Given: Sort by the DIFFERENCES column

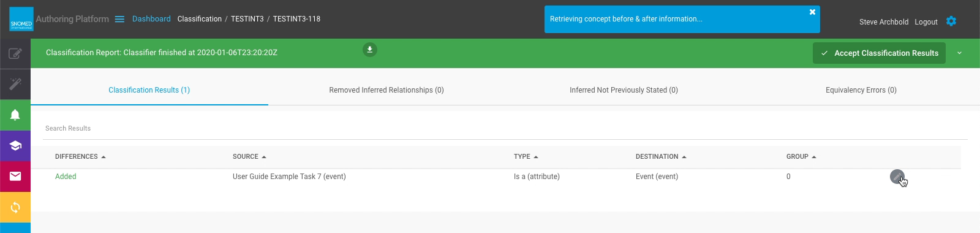Looking at the screenshot, I should click(x=80, y=157).
